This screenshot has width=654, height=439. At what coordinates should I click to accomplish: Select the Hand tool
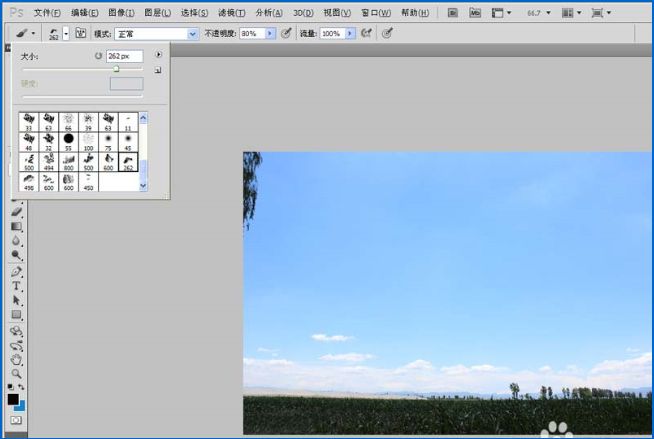point(17,359)
